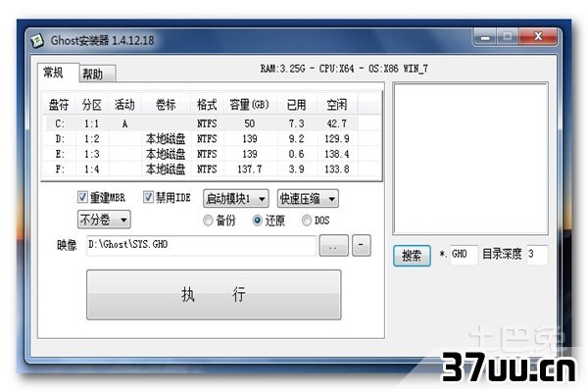Image resolution: width=588 pixels, height=392 pixels.
Task: Click the 137.7 capacity cell in F: row
Action: (x=250, y=170)
